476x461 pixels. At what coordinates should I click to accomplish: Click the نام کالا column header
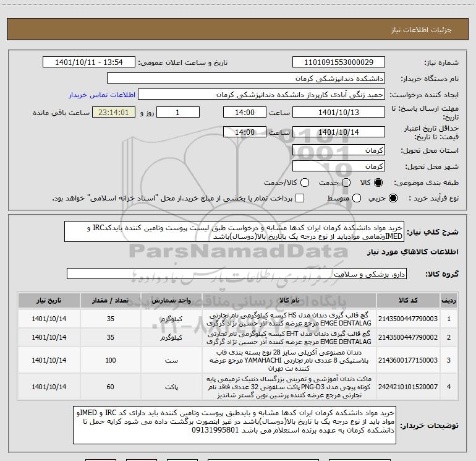tap(289, 300)
